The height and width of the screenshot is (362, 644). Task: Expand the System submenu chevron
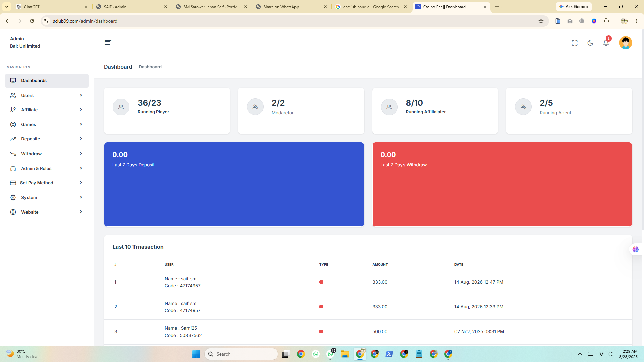(x=81, y=197)
